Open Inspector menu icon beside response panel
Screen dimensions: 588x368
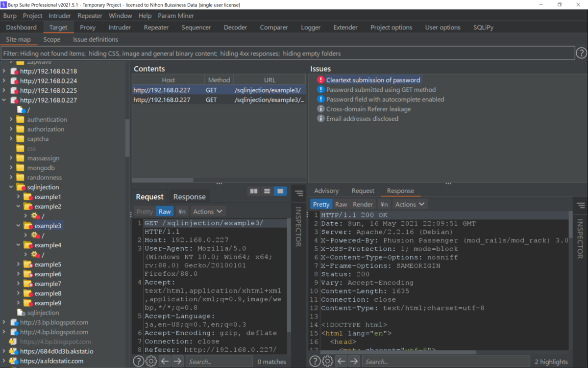tap(581, 206)
